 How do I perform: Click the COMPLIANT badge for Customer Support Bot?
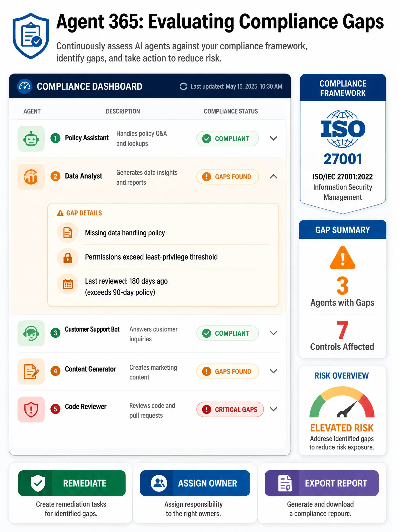pyautogui.click(x=228, y=333)
